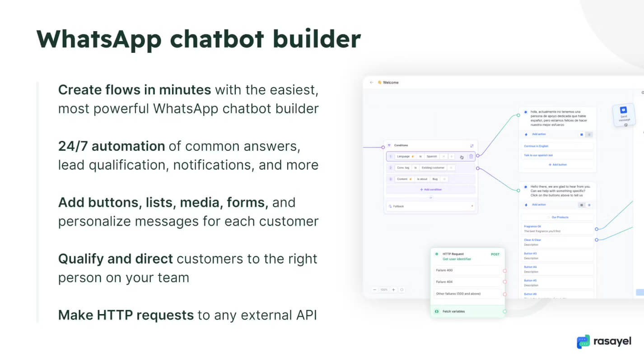Click Add action under the Hello message

point(539,205)
